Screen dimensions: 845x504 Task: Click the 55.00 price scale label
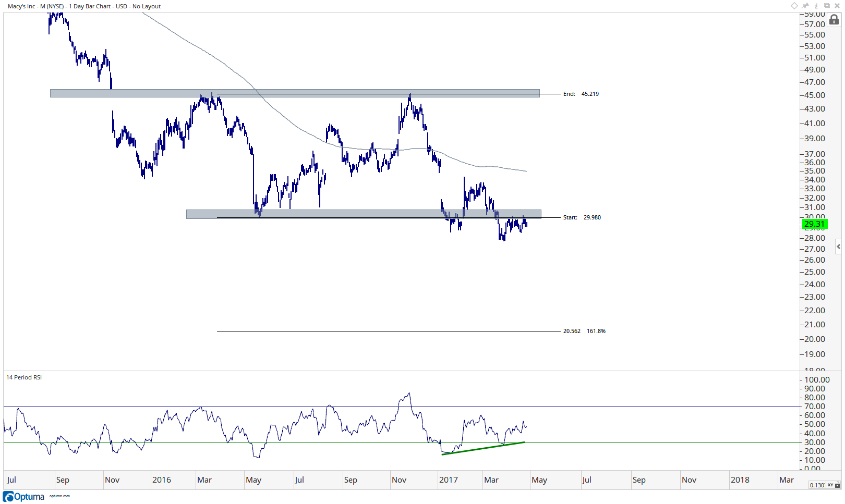815,35
